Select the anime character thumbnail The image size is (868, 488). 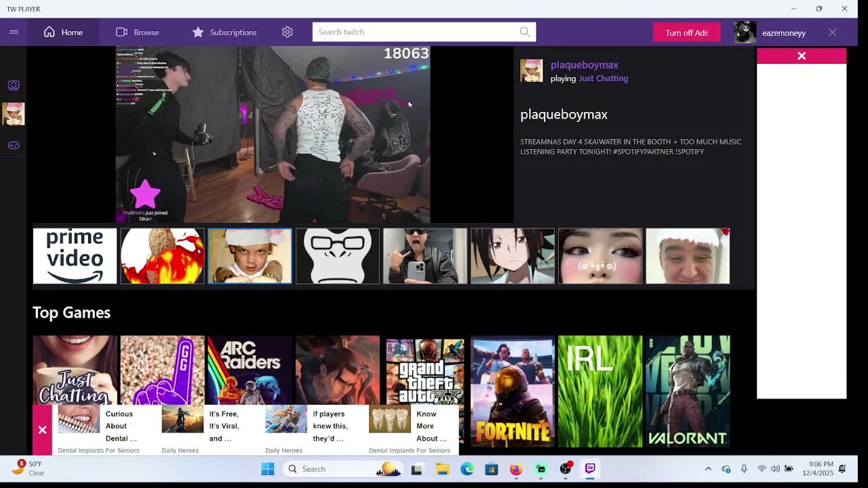(512, 256)
